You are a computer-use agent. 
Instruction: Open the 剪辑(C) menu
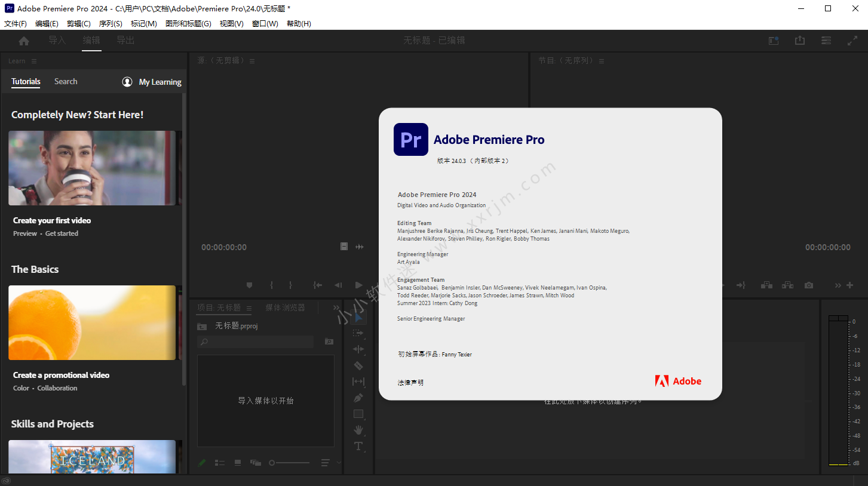click(x=79, y=24)
